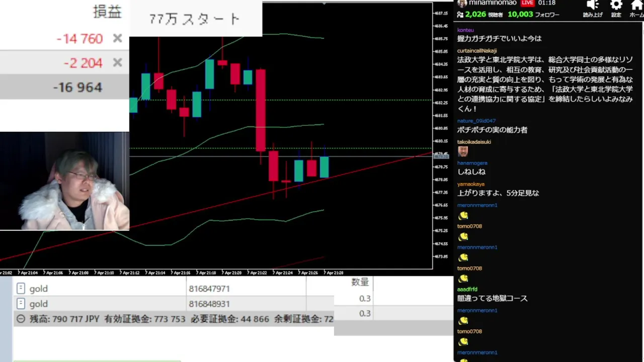The height and width of the screenshot is (362, 644).
Task: Open chat user konteu's name
Action: 465,30
